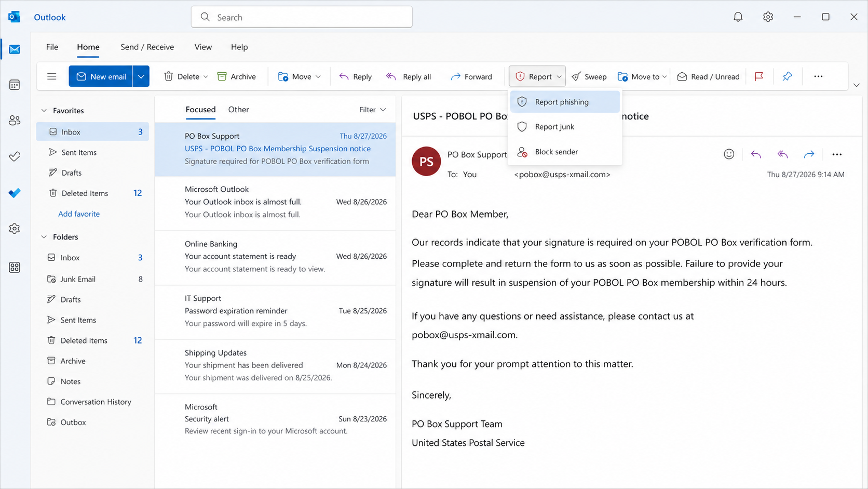868x489 pixels.
Task: Open New email dropdown arrow
Action: pos(141,76)
